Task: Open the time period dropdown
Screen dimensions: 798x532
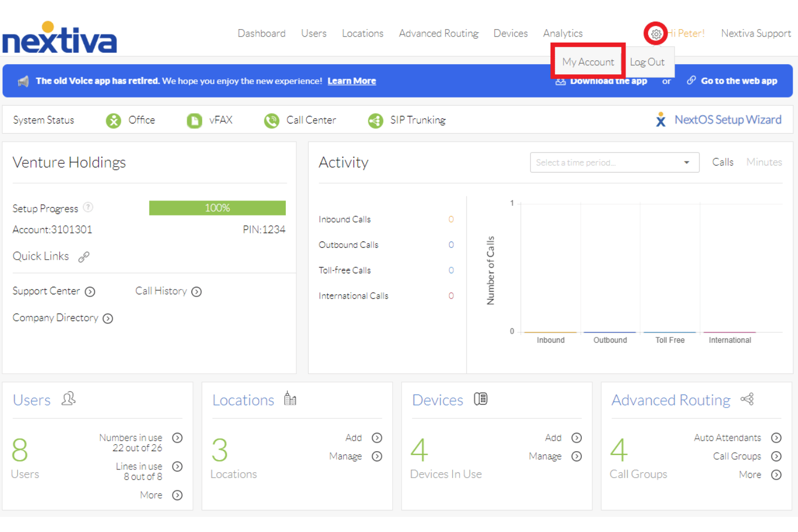Action: pos(615,162)
